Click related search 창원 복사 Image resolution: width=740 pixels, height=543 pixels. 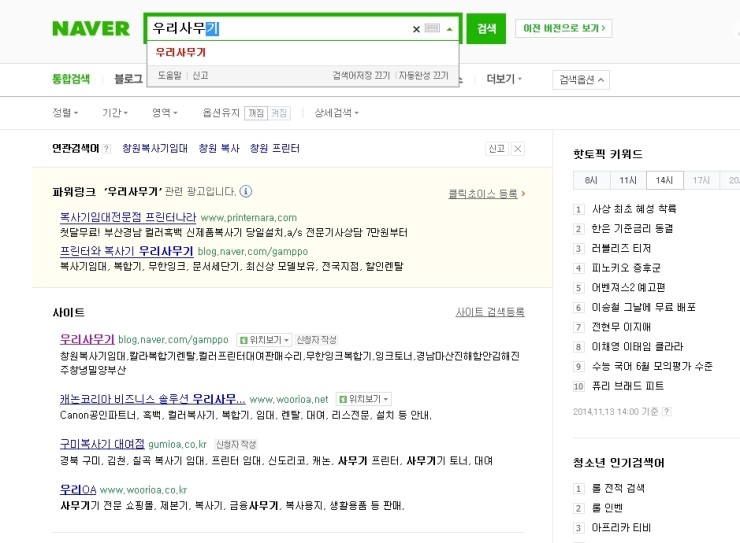219,149
